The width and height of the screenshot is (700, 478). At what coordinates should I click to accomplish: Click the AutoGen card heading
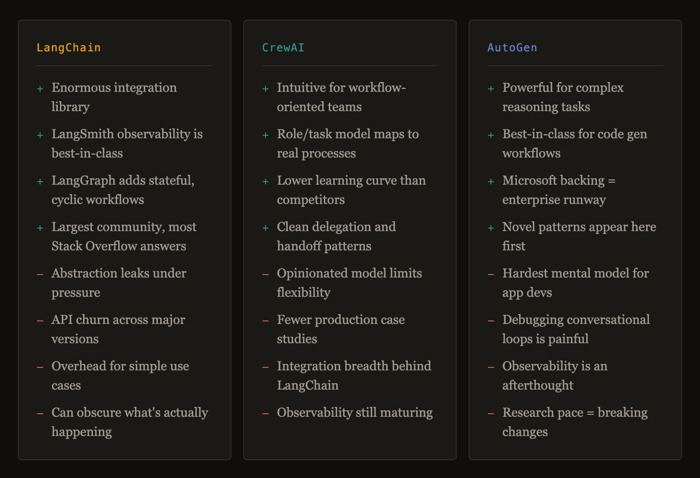pyautogui.click(x=512, y=47)
